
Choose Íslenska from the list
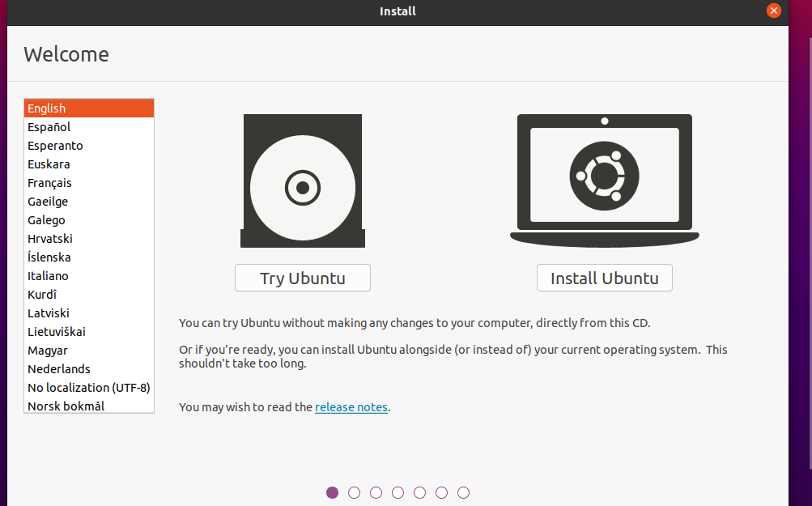click(x=89, y=257)
